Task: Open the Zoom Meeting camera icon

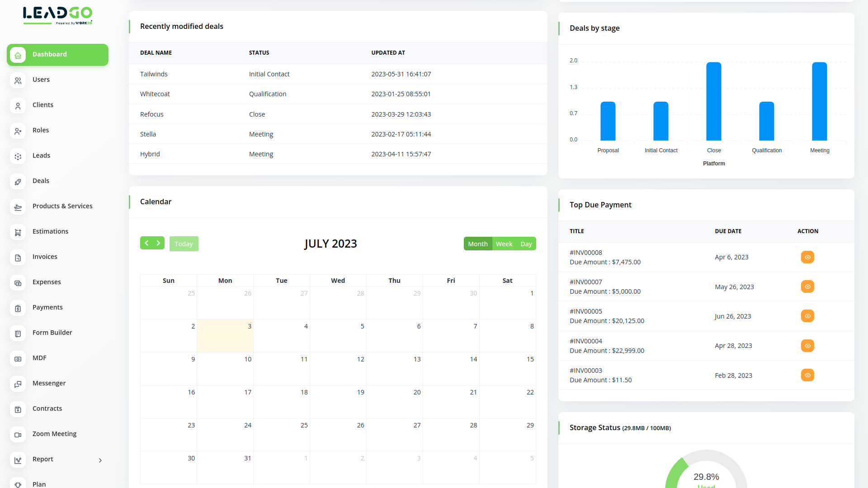Action: pyautogui.click(x=18, y=435)
